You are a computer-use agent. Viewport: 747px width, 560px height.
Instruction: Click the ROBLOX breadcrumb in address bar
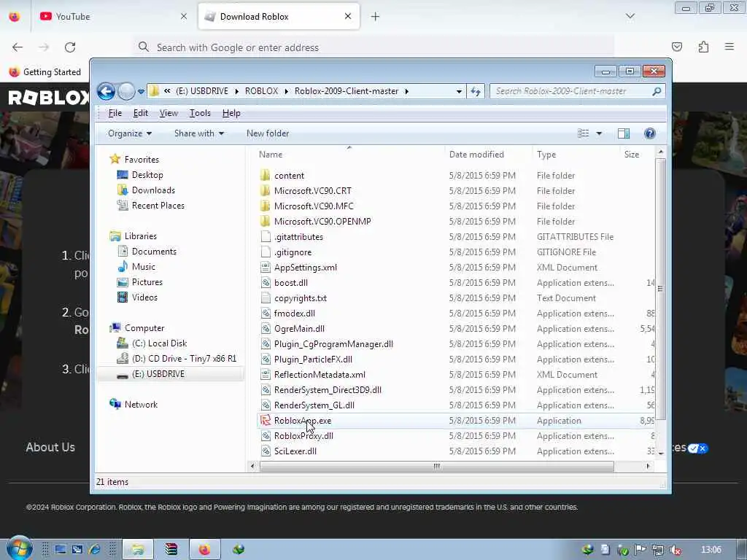(262, 91)
